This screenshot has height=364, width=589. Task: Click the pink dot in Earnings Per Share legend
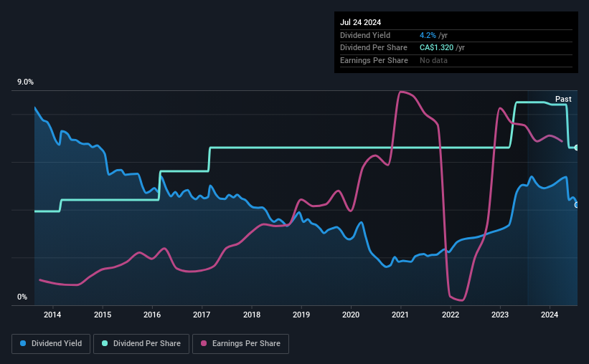point(204,343)
